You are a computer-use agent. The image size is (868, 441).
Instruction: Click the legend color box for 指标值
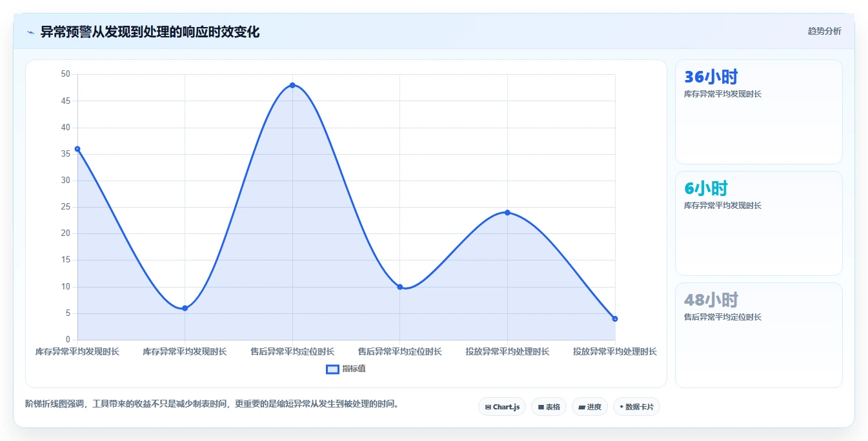click(x=332, y=369)
